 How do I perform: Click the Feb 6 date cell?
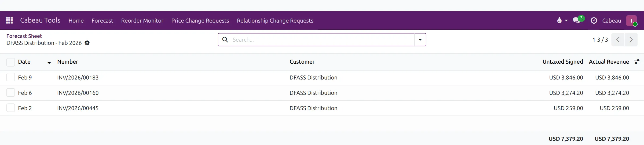point(25,93)
